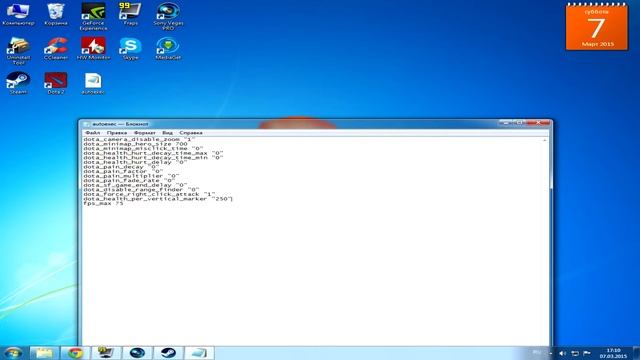Click the dota_pain_multiplier line
The height and width of the screenshot is (360, 640).
[131, 176]
